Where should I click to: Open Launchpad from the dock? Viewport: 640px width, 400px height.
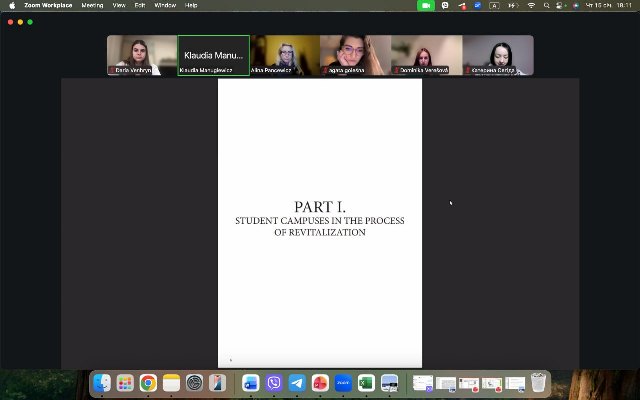tap(125, 383)
